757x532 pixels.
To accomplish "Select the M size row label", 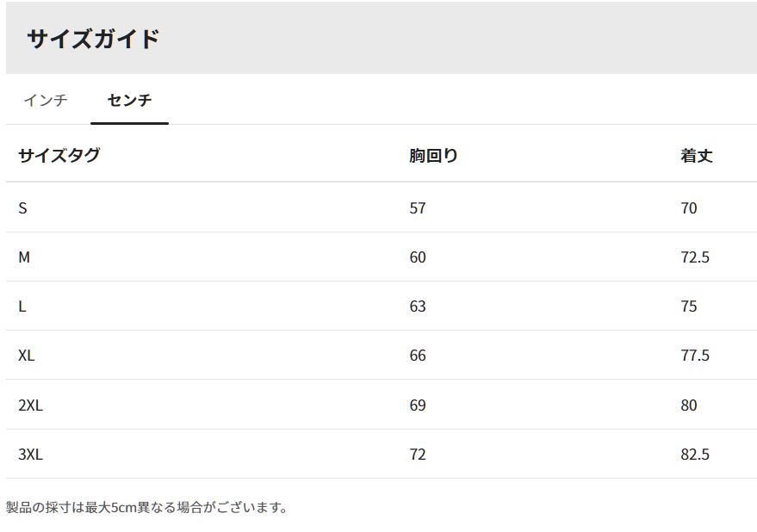I will [x=24, y=257].
